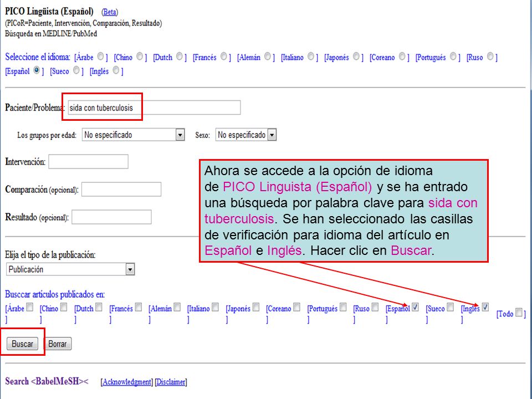
Task: Check the Dutch articles checkbox
Action: click(99, 307)
